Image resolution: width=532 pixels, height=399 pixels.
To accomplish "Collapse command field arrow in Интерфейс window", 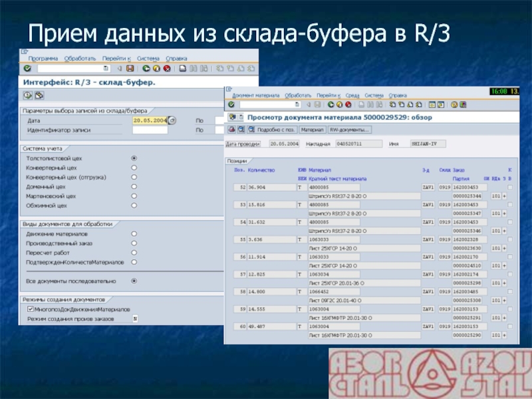I will click(120, 68).
